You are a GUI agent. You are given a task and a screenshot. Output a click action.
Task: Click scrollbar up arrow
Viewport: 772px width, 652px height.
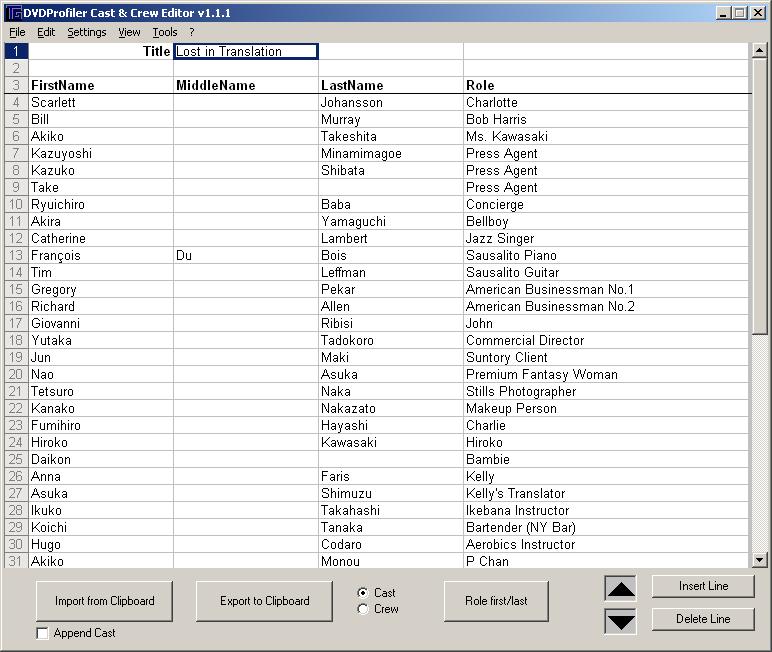click(x=760, y=50)
